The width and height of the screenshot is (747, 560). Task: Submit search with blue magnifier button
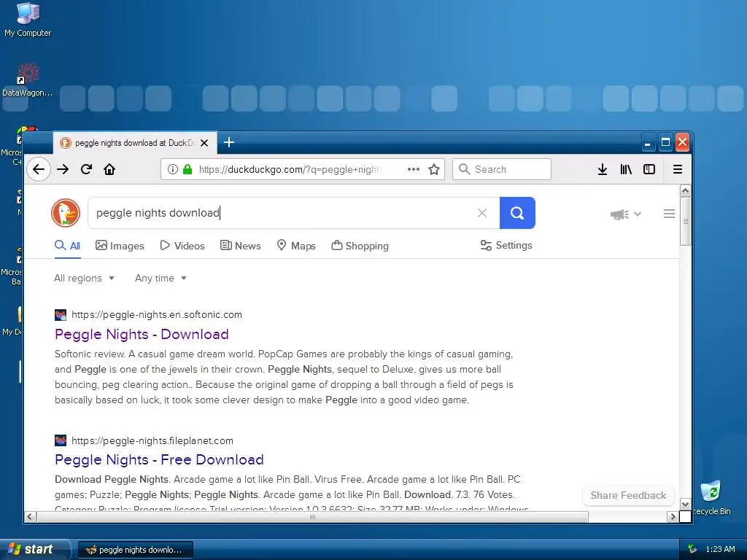pos(517,213)
